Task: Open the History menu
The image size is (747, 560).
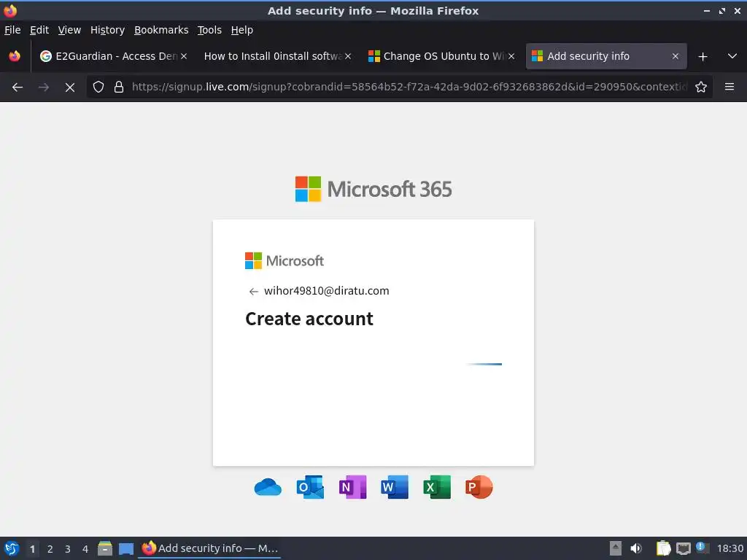Action: coord(107,30)
